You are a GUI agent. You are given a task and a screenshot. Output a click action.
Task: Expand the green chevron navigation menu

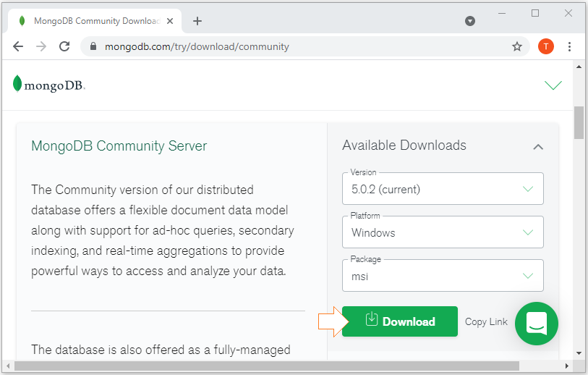tap(553, 85)
